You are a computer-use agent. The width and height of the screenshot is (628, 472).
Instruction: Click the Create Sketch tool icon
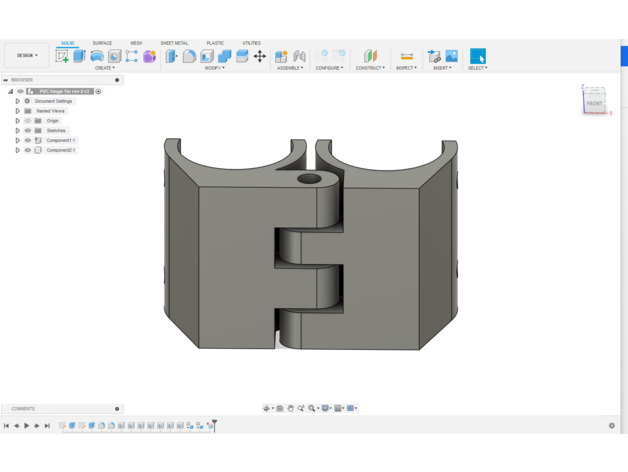point(62,57)
